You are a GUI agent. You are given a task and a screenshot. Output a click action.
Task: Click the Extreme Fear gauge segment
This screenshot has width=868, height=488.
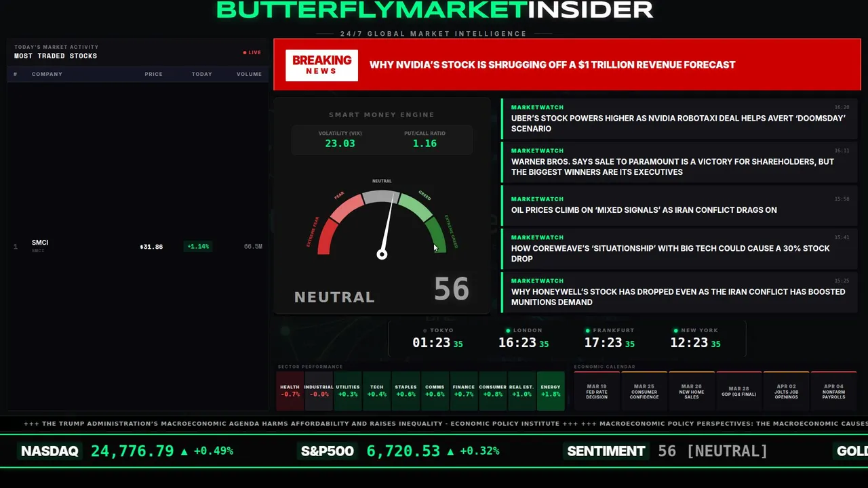[326, 238]
